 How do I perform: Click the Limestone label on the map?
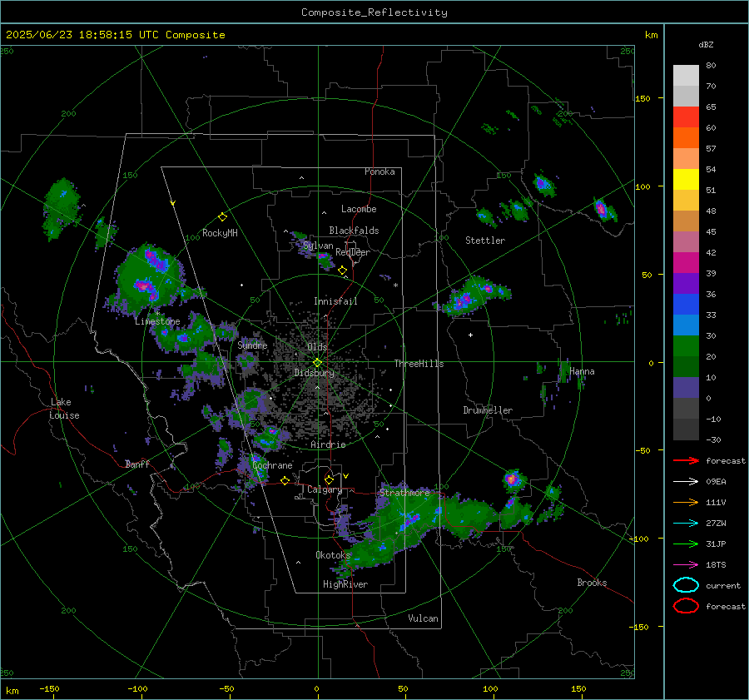(x=157, y=321)
